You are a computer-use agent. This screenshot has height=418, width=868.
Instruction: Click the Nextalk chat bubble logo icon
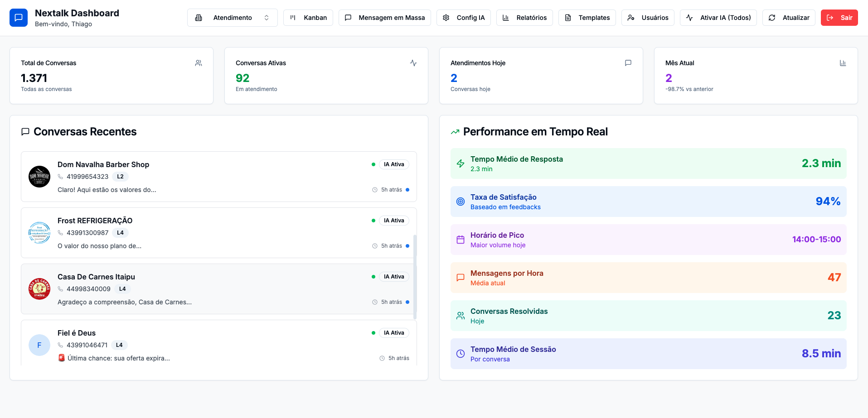(18, 17)
